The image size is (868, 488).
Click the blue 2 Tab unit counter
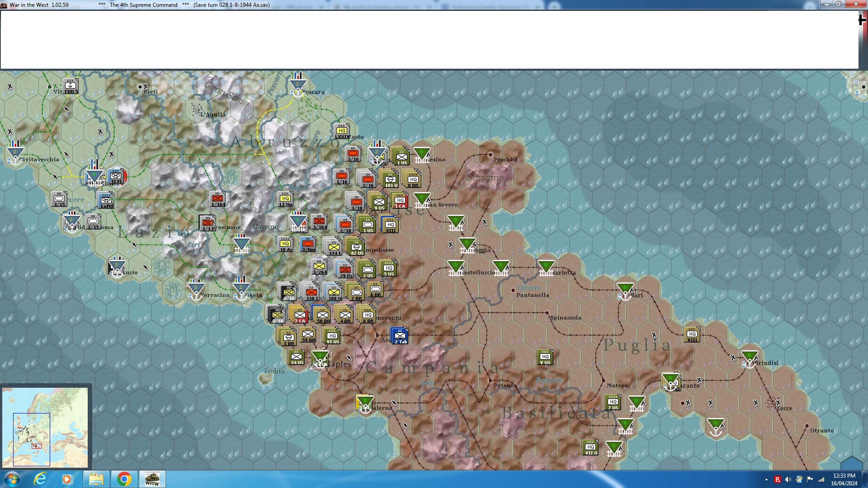tap(400, 336)
